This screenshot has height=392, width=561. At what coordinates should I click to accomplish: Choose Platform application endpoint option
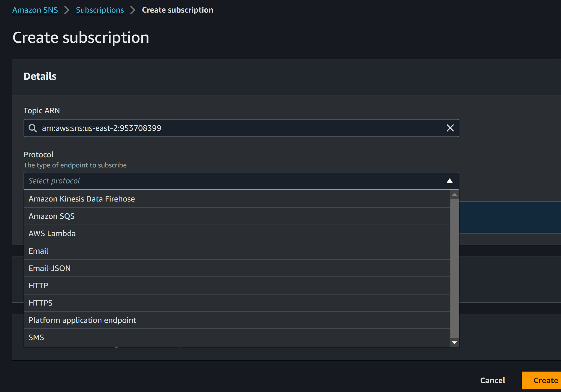(82, 320)
